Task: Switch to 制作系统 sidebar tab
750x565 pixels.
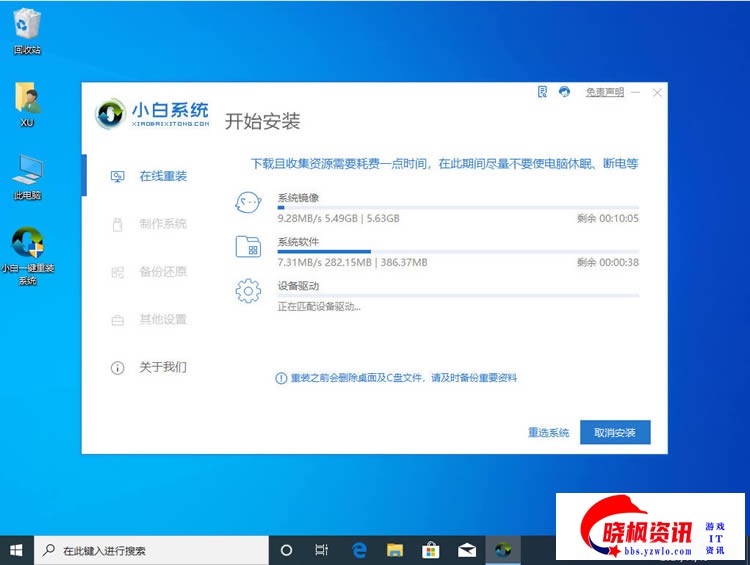Action: tap(162, 224)
